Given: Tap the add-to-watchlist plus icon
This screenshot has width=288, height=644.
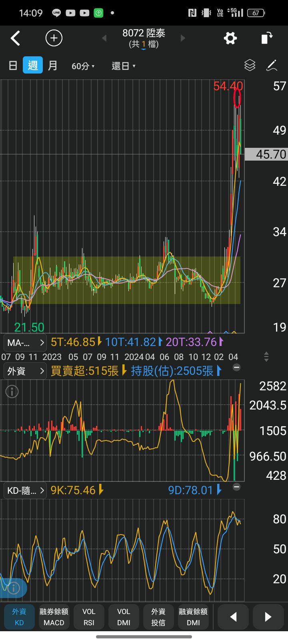Looking at the screenshot, I should [54, 38].
